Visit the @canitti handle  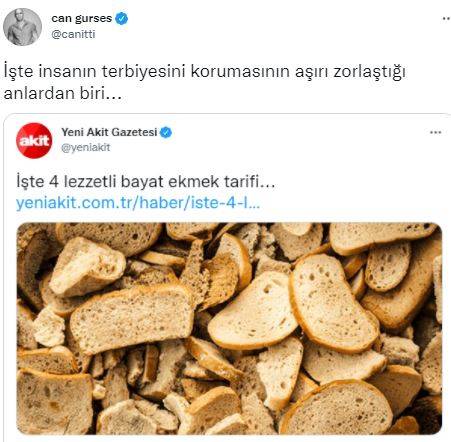[73, 34]
